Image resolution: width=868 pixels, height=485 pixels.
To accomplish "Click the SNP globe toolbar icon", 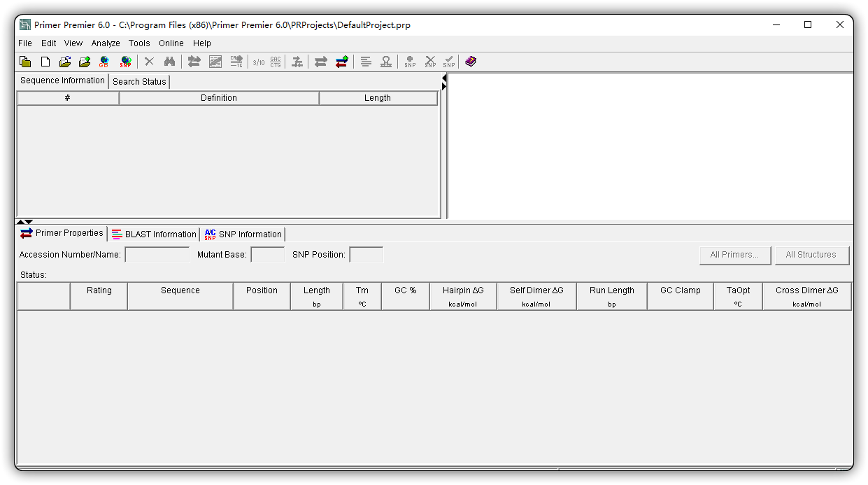I will point(125,62).
